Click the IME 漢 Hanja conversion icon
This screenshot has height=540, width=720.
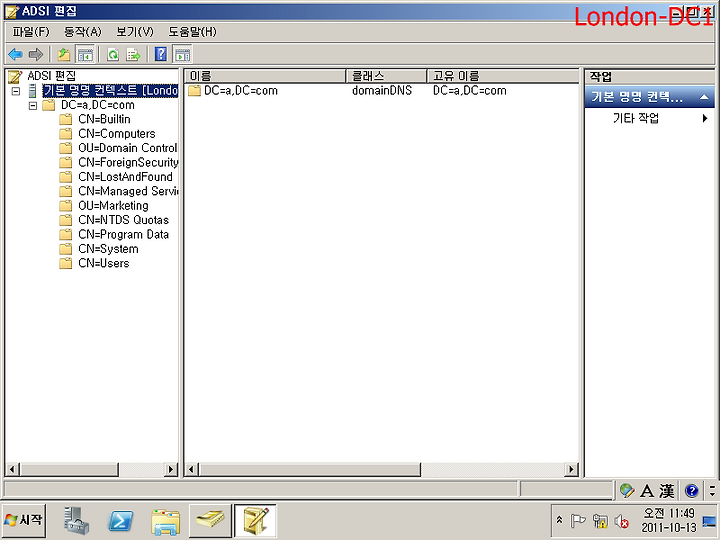point(667,490)
